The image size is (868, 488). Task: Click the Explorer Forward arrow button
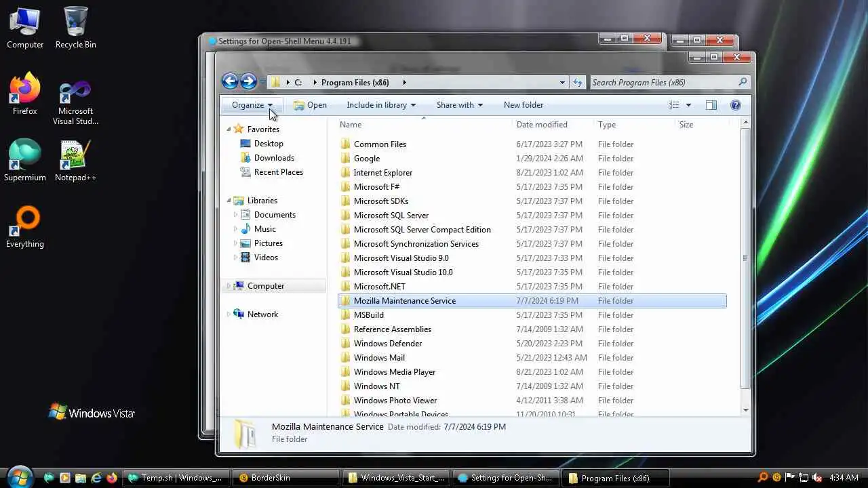pyautogui.click(x=249, y=82)
